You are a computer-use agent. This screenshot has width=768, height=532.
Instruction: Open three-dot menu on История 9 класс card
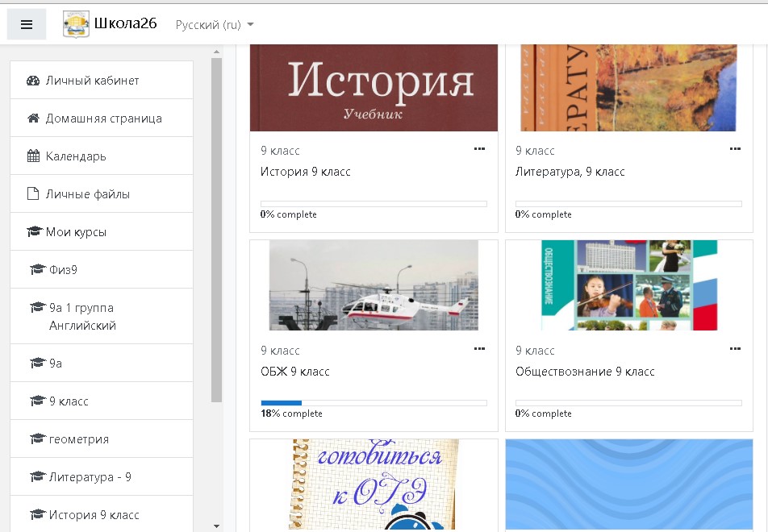(479, 149)
